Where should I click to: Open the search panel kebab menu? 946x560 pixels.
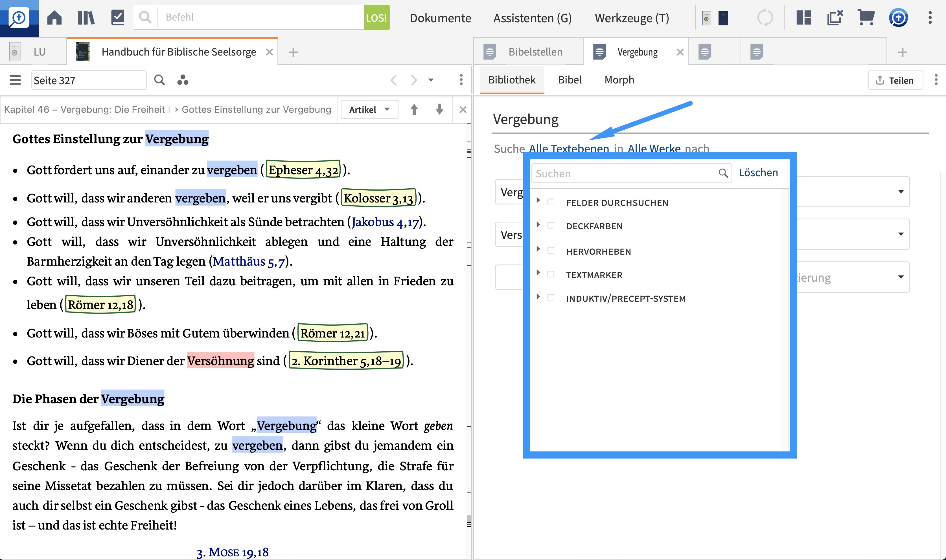(x=936, y=80)
